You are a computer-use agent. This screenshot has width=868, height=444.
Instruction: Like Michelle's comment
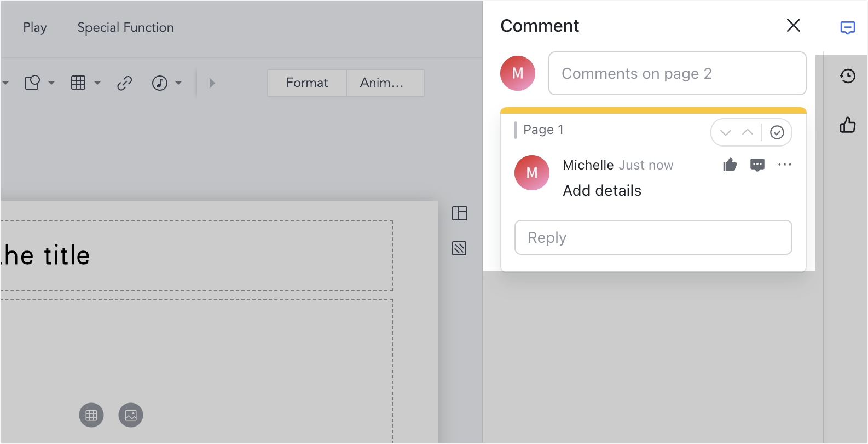pyautogui.click(x=730, y=165)
